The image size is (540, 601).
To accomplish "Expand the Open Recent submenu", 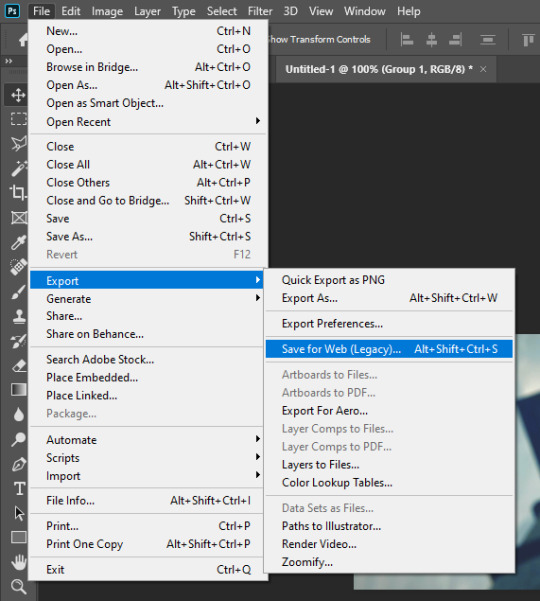I will point(148,122).
